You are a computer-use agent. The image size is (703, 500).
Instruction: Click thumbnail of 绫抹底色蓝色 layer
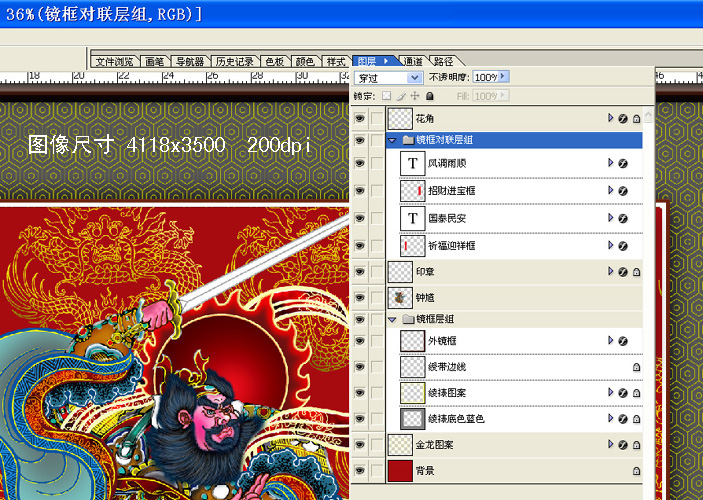click(412, 418)
